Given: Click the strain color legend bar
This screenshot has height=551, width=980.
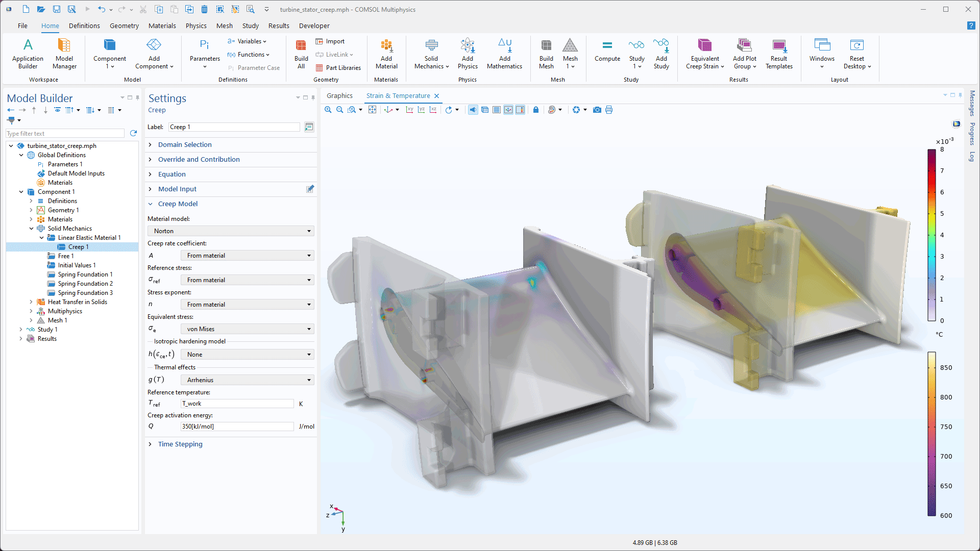Looking at the screenshot, I should (x=932, y=235).
